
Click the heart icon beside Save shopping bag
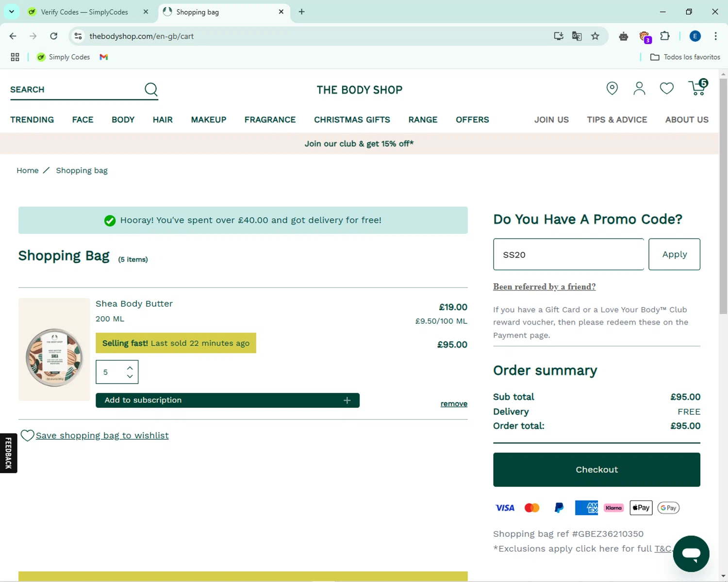(x=27, y=436)
